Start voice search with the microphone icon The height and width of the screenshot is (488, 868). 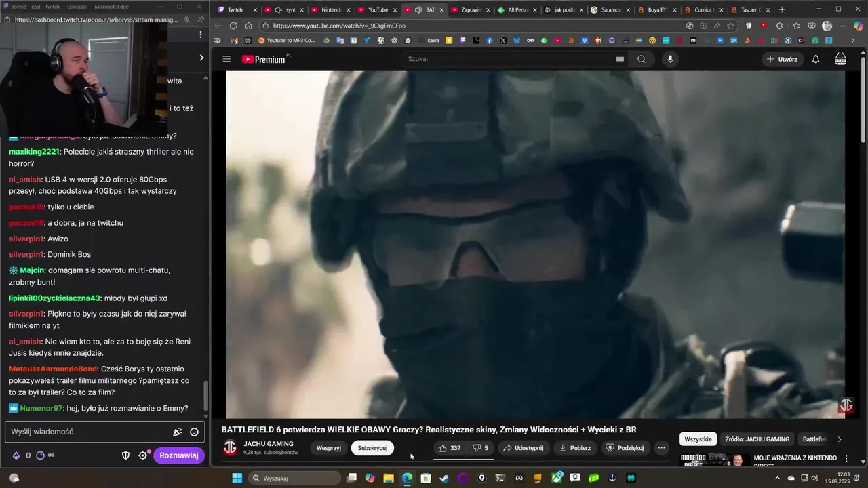(670, 59)
